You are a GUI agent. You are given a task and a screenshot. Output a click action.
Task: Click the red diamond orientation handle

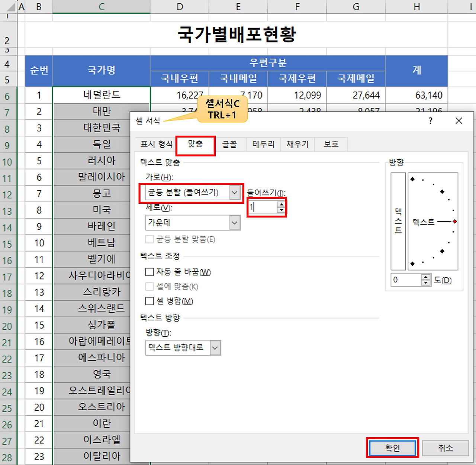[454, 221]
